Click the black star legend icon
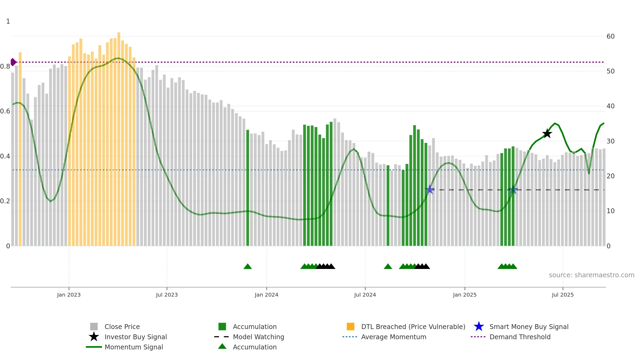This screenshot has width=644, height=362. pos(94,337)
